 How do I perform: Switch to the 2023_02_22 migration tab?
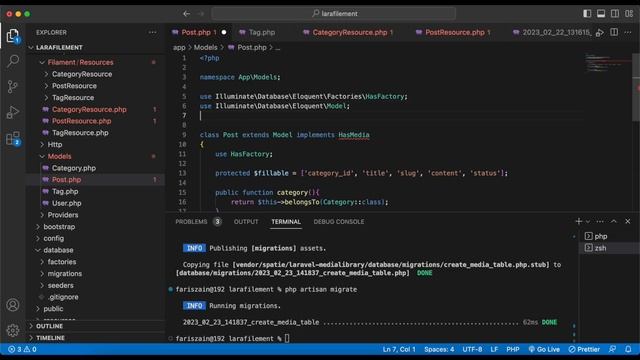(x=551, y=32)
